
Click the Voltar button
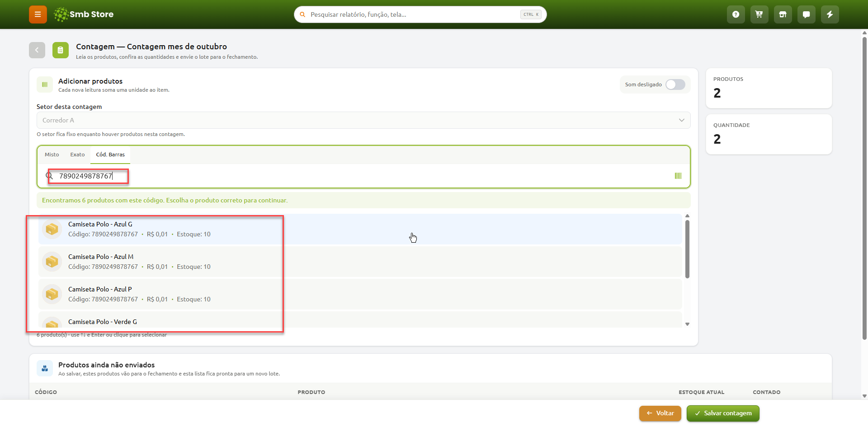point(660,413)
